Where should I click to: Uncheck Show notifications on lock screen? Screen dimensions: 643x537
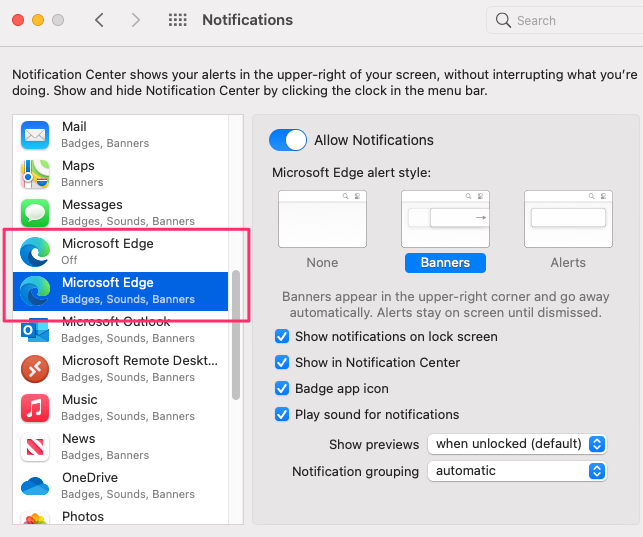tap(282, 337)
